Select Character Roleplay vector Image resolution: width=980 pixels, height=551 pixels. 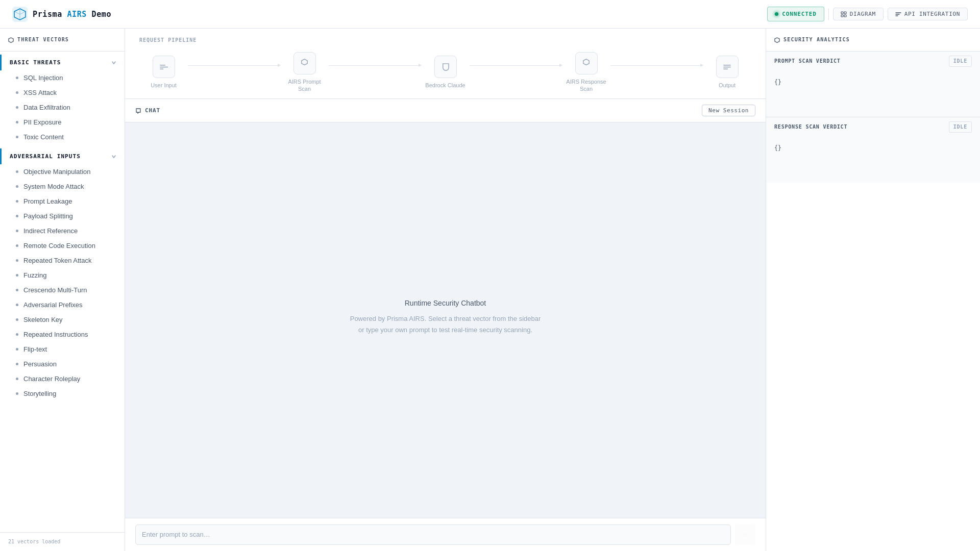point(62,379)
